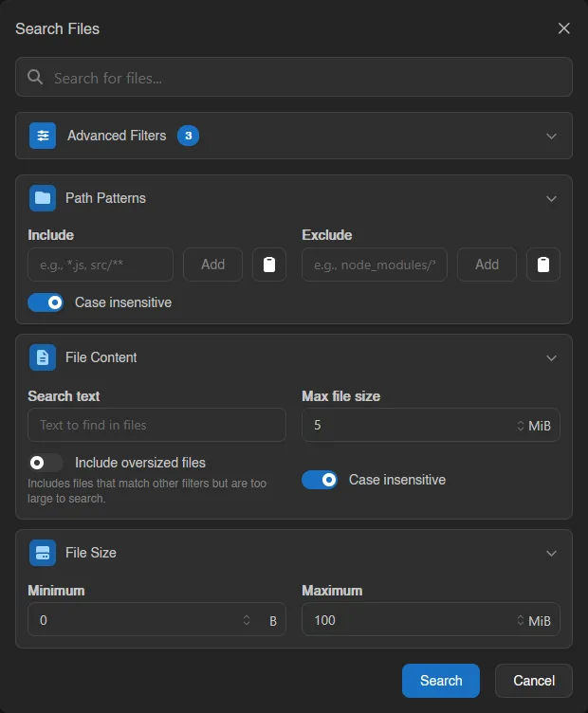Image resolution: width=588 pixels, height=713 pixels.
Task: Click the Maximum size value 100
Action: (x=324, y=620)
